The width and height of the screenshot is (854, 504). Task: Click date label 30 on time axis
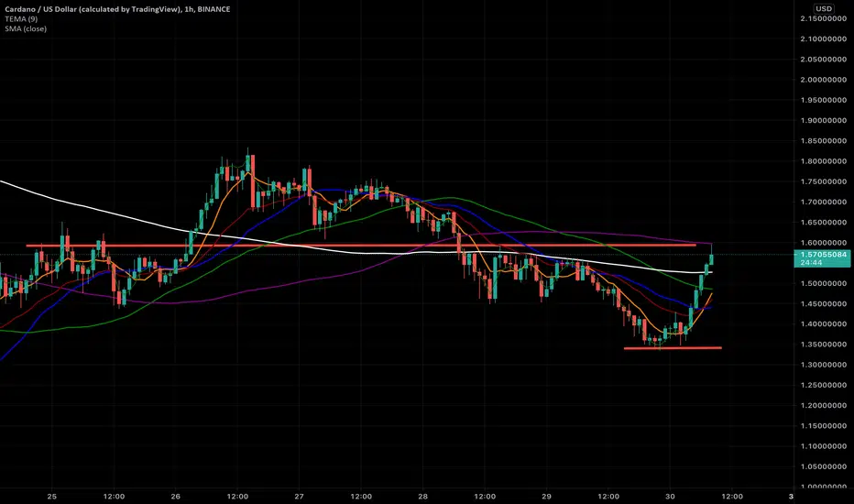(670, 497)
